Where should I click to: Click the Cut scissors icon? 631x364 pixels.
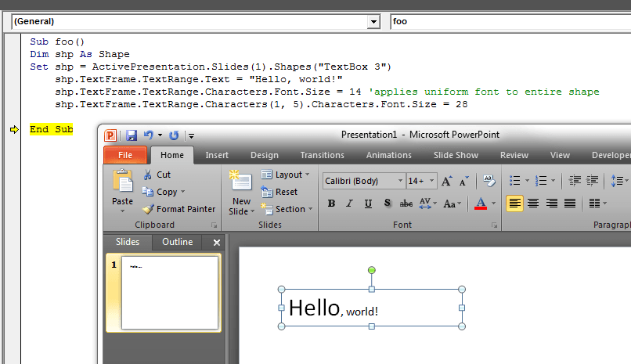[148, 175]
